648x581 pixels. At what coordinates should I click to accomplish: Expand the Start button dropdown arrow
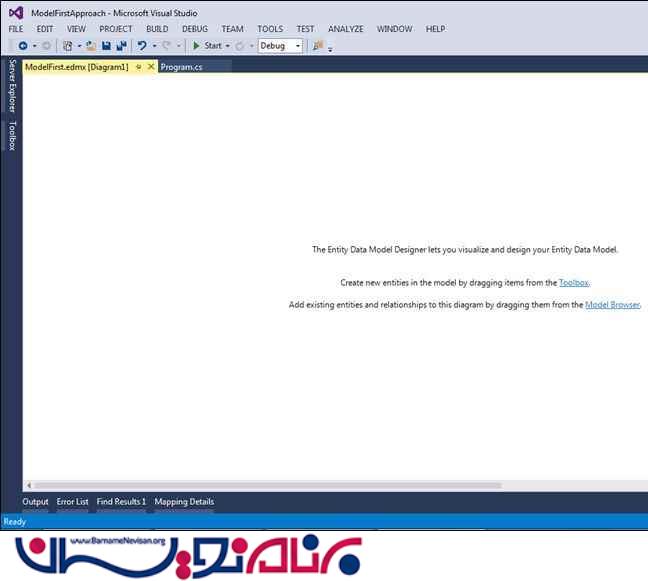click(x=227, y=46)
